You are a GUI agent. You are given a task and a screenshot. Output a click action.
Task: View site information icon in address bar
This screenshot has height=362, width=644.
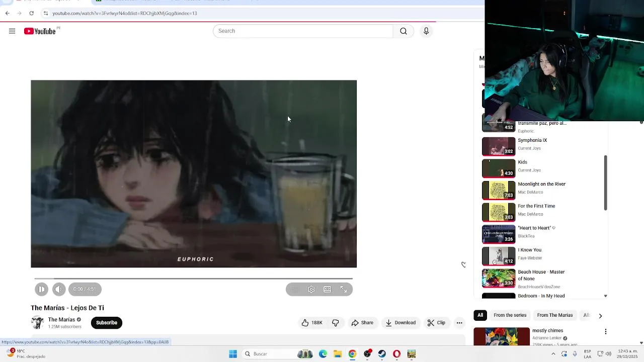(x=45, y=13)
